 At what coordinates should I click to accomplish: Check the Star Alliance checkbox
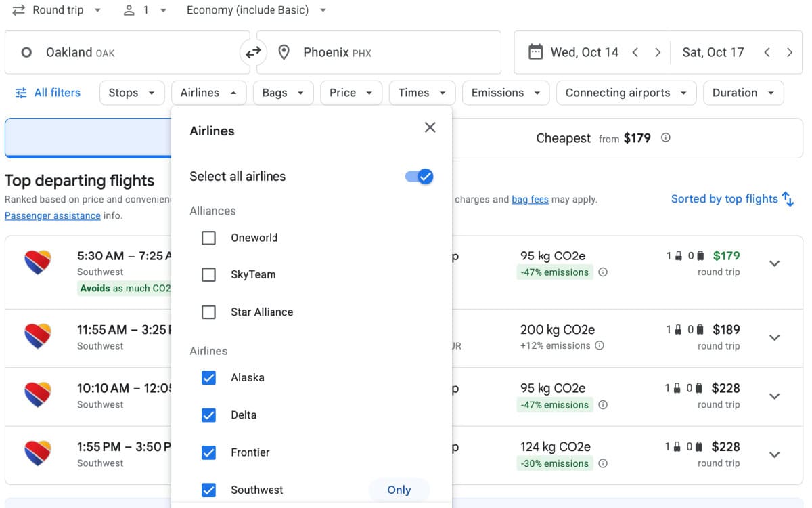(209, 312)
